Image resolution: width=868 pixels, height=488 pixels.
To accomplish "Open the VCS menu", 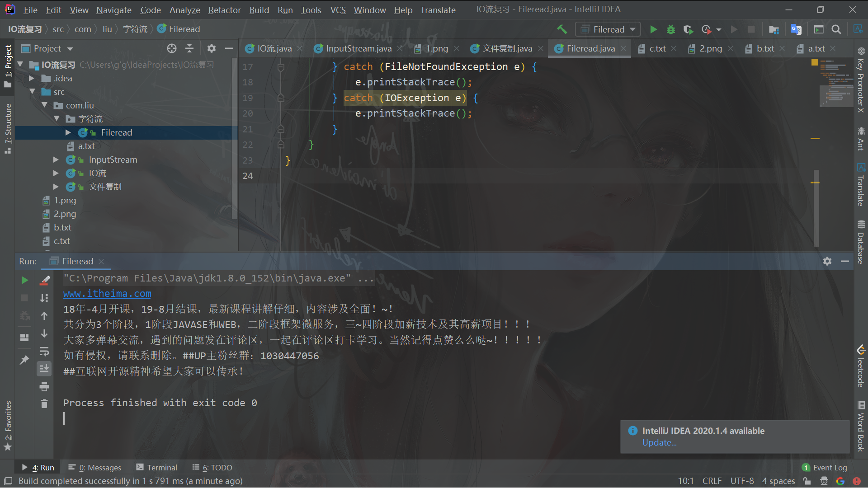I will (x=338, y=10).
